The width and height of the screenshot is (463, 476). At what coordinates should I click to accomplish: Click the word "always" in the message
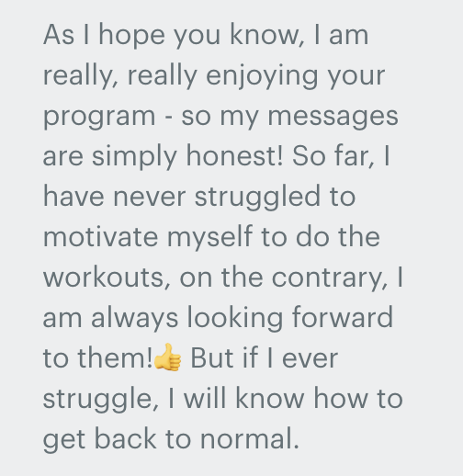click(x=135, y=320)
